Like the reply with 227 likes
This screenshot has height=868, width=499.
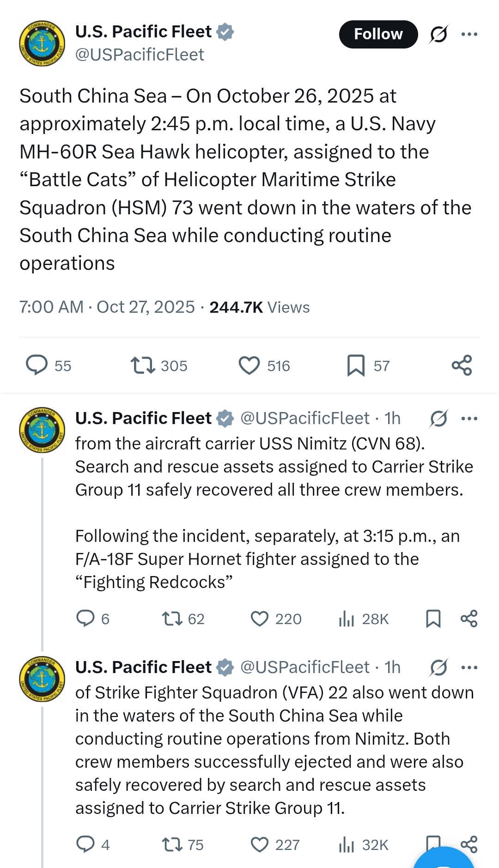[260, 844]
